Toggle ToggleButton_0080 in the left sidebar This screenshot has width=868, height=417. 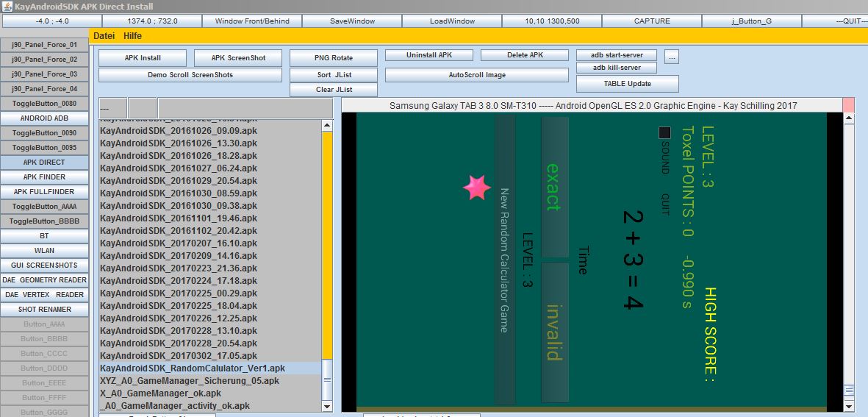(x=44, y=104)
